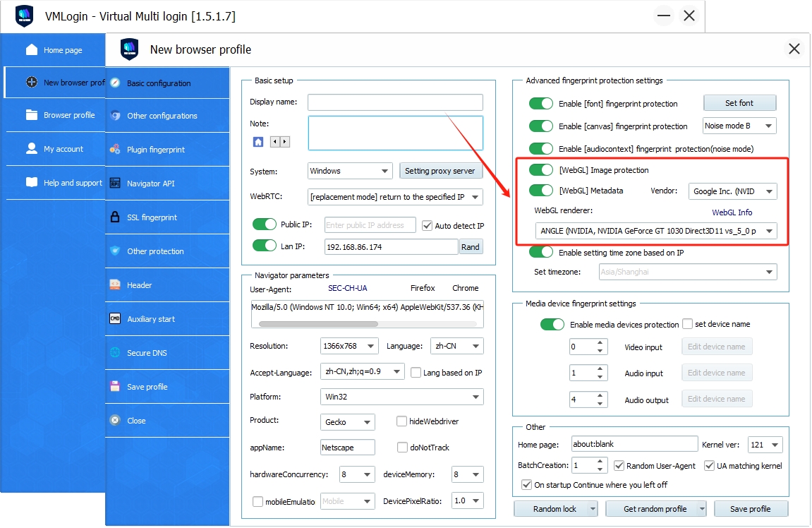The image size is (812, 528).
Task: Open the System dropdown showing Windows
Action: tap(350, 171)
